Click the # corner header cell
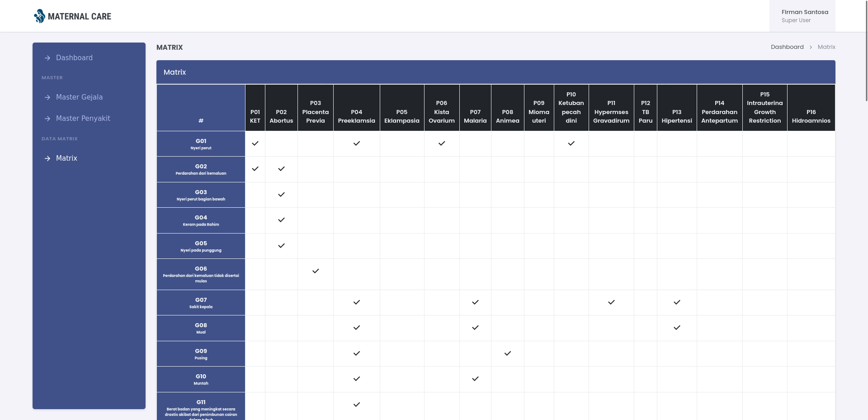The height and width of the screenshot is (420, 868). pyautogui.click(x=201, y=108)
